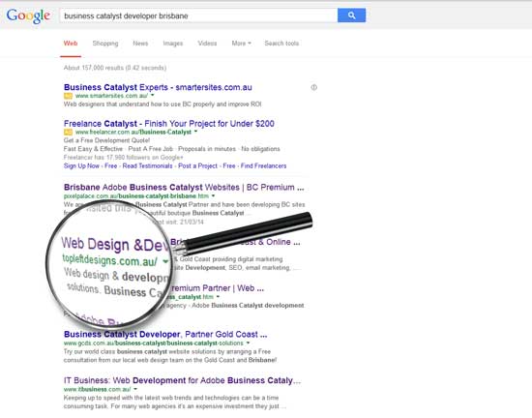This screenshot has width=532, height=418.
Task: Expand the More dropdown menu
Action: (241, 44)
